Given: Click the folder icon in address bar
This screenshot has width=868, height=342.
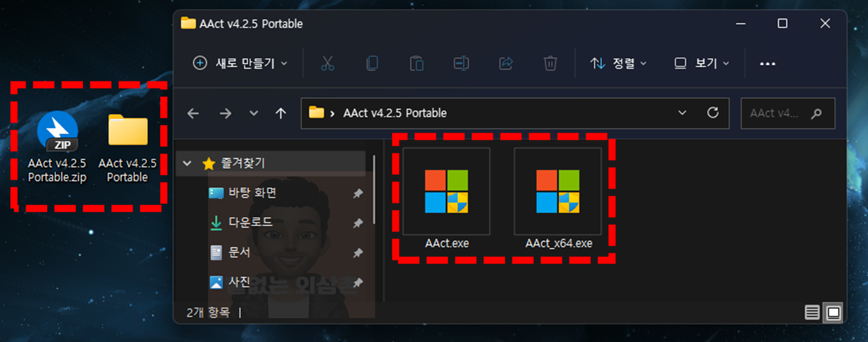Looking at the screenshot, I should [316, 112].
